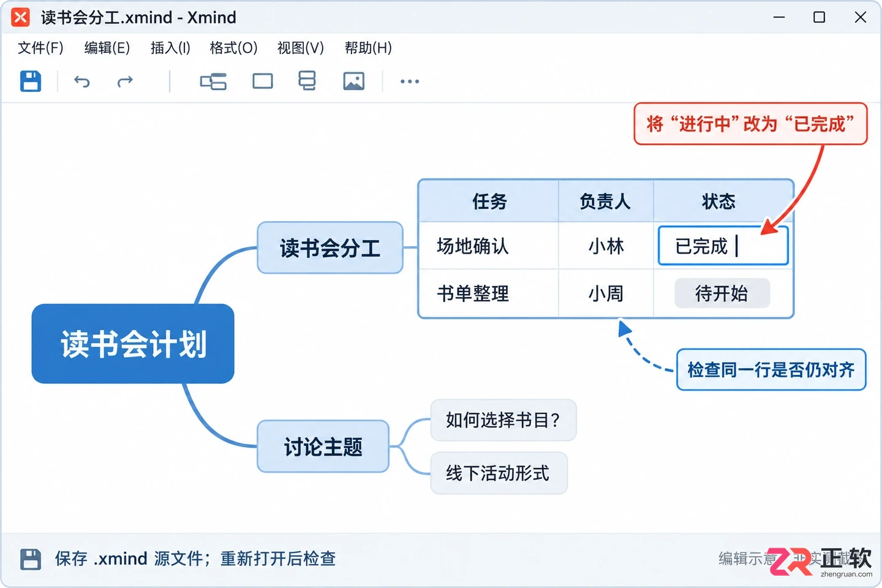Click the Save icon in toolbar

31,81
